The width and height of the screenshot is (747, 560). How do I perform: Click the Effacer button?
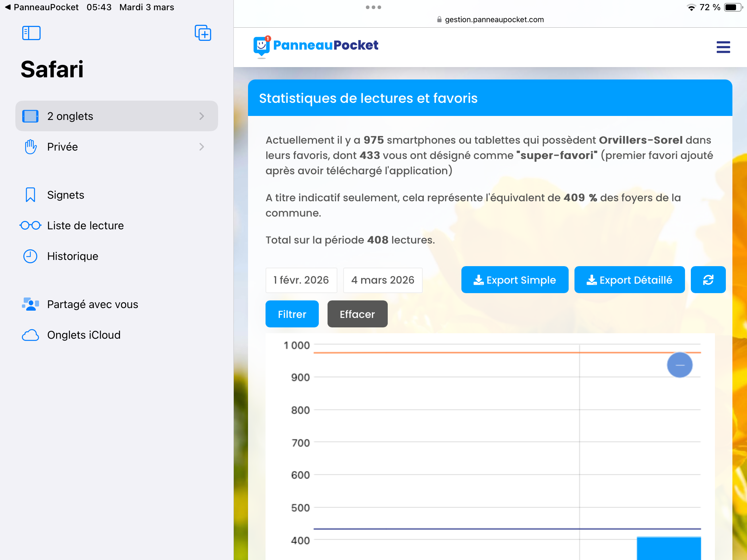[x=357, y=314]
